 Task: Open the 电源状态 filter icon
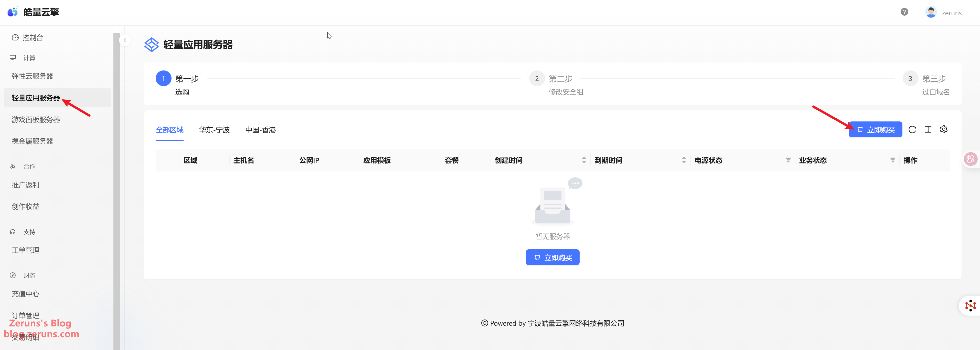[788, 160]
